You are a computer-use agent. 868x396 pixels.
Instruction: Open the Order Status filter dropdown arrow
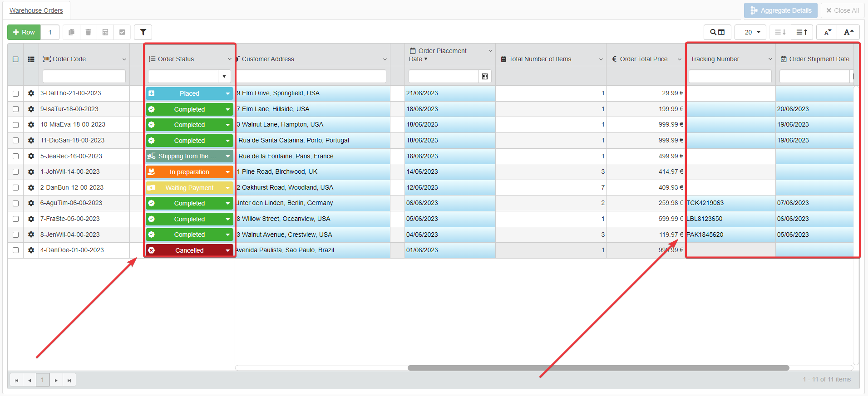[x=224, y=76]
